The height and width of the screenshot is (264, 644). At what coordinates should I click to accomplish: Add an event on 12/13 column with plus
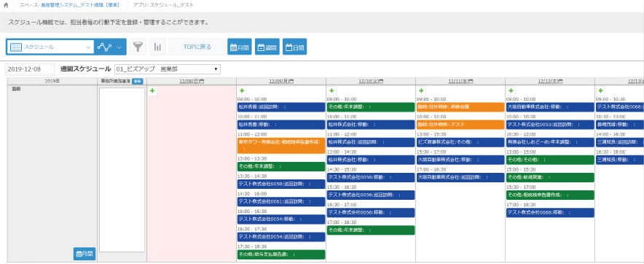coord(600,91)
